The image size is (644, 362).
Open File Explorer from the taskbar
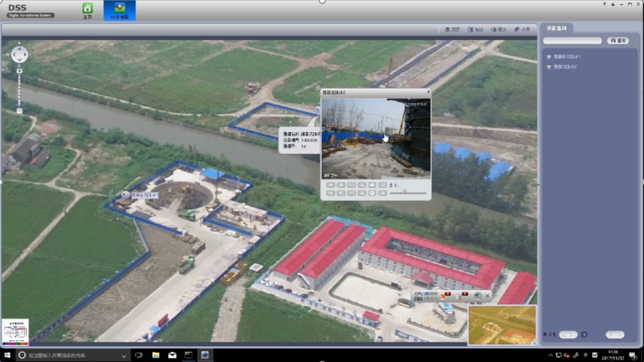pyautogui.click(x=156, y=355)
